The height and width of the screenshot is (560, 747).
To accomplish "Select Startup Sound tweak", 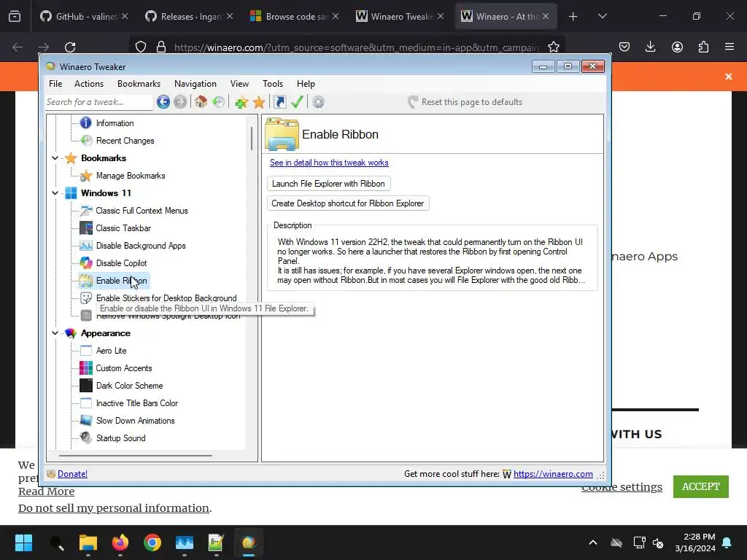I will [x=121, y=438].
